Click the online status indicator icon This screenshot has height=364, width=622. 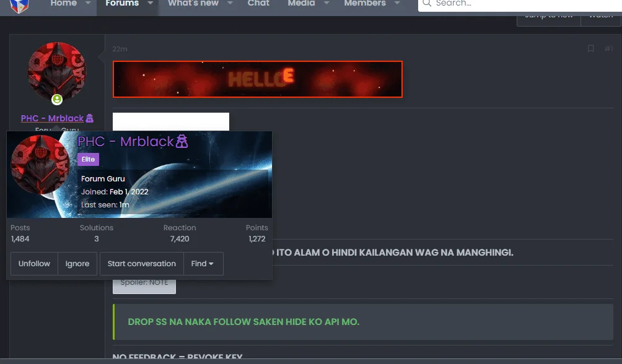[57, 99]
